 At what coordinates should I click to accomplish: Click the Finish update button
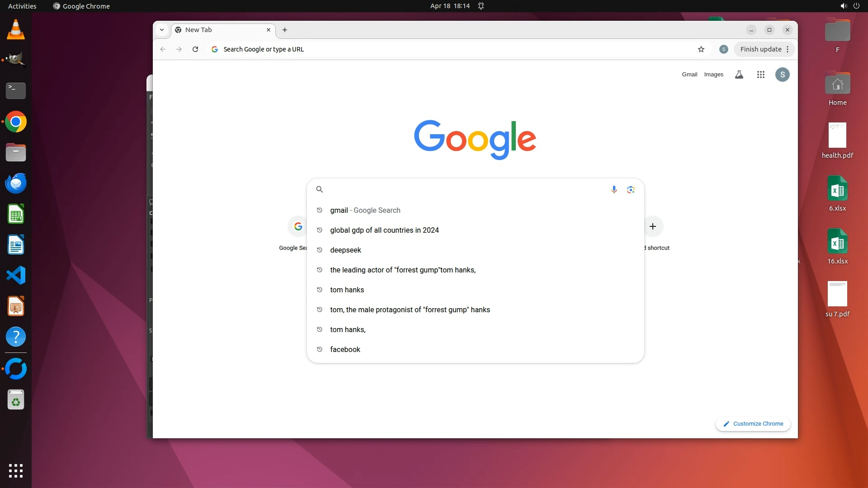[760, 49]
